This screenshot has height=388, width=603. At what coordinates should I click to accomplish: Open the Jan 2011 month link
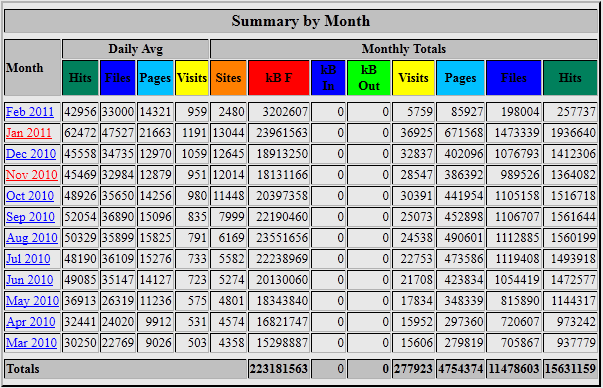click(x=29, y=133)
